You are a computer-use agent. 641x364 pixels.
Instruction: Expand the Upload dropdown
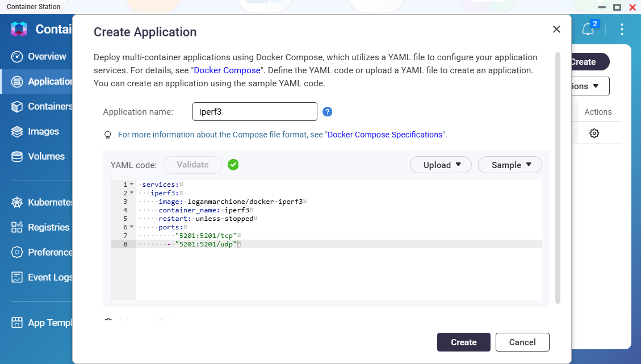click(x=441, y=165)
